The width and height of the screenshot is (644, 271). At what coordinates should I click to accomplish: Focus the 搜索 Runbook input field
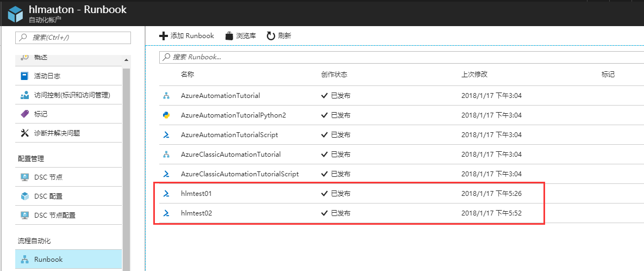401,57
